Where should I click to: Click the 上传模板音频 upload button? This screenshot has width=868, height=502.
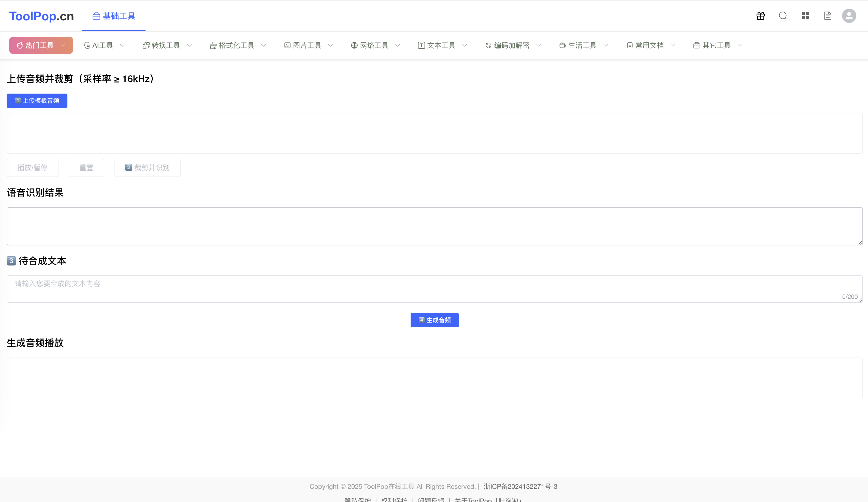point(37,100)
